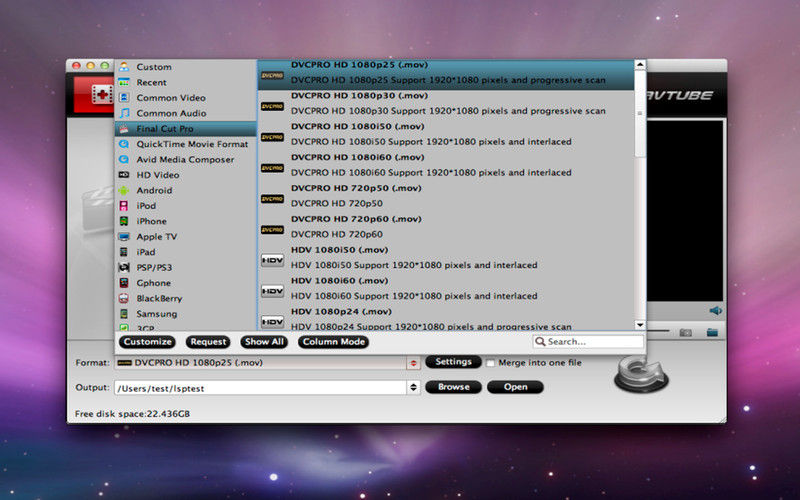The image size is (800, 500).
Task: Click the Common Audio music note icon
Action: pyautogui.click(x=124, y=113)
